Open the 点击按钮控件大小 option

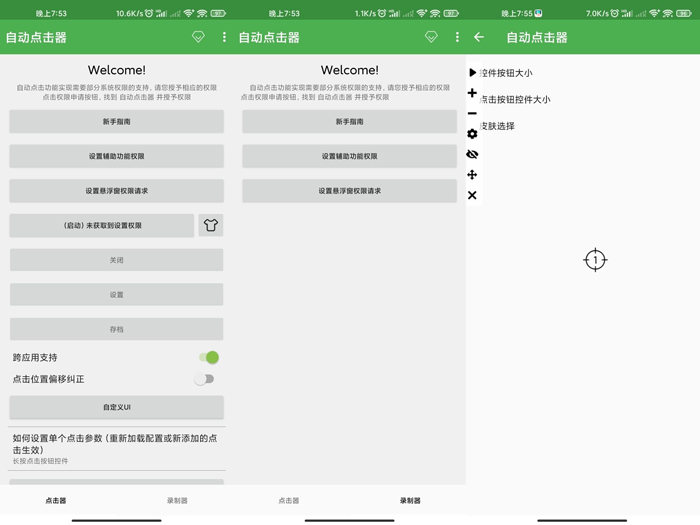tap(515, 100)
